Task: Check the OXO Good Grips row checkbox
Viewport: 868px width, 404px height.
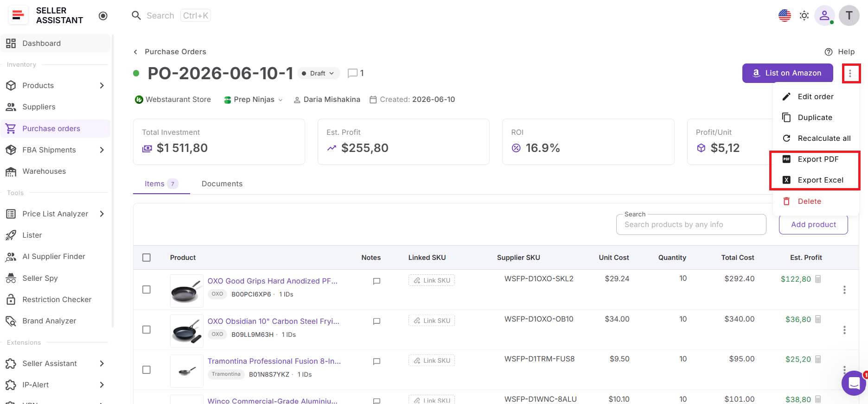Action: 147,290
